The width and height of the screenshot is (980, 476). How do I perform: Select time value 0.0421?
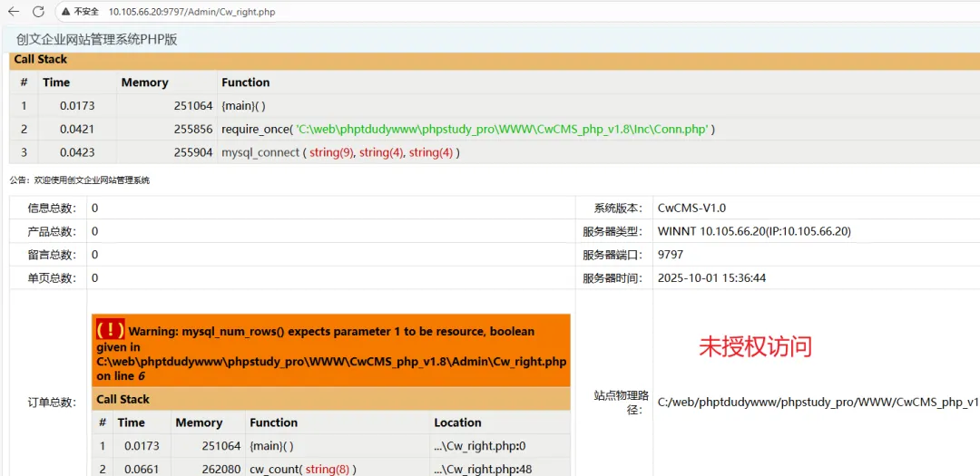point(77,130)
